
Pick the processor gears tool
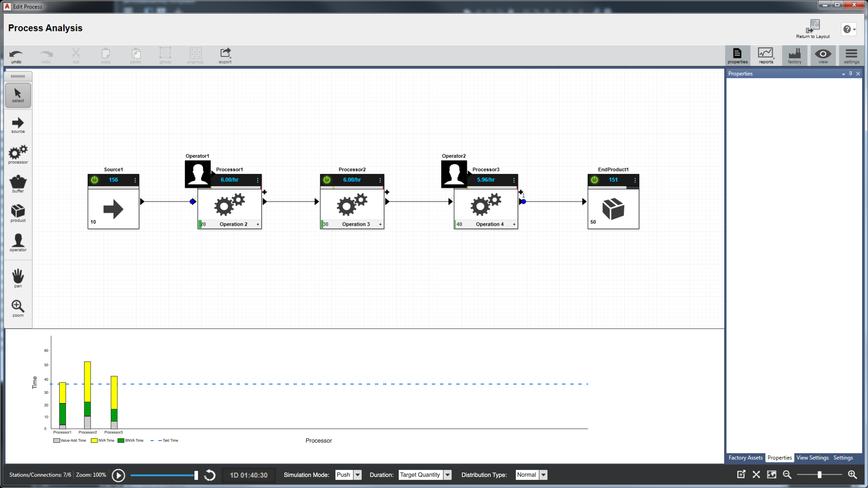click(18, 155)
